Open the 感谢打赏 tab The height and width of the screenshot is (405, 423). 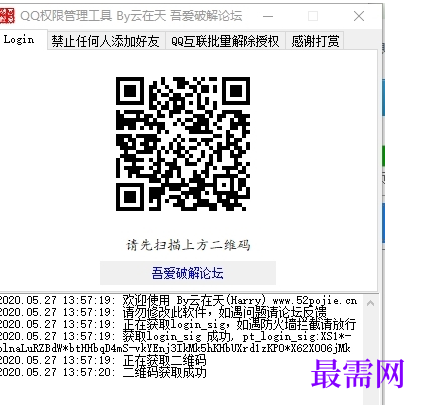pos(315,41)
